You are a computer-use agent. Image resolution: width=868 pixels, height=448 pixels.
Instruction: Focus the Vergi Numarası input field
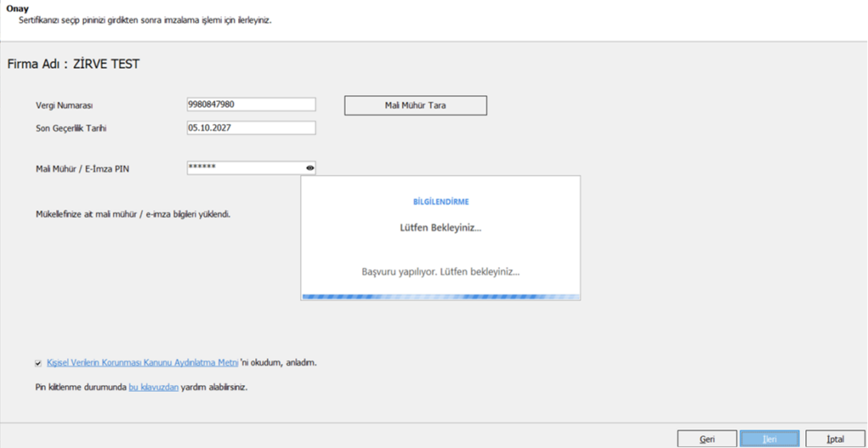[x=251, y=104]
